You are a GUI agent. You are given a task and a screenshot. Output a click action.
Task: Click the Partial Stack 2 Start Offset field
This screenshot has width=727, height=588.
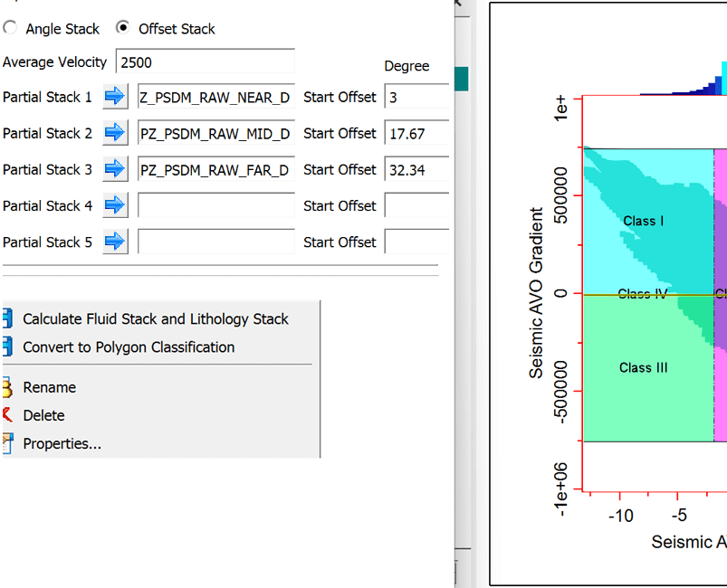[416, 133]
